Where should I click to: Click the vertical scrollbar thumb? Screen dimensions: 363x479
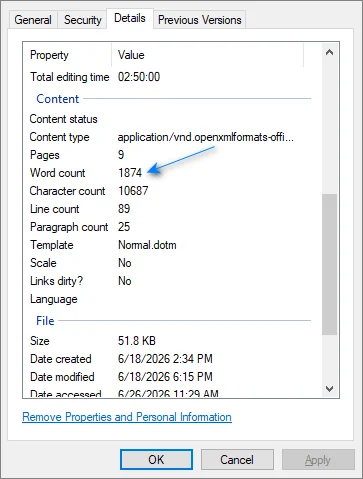click(x=329, y=264)
